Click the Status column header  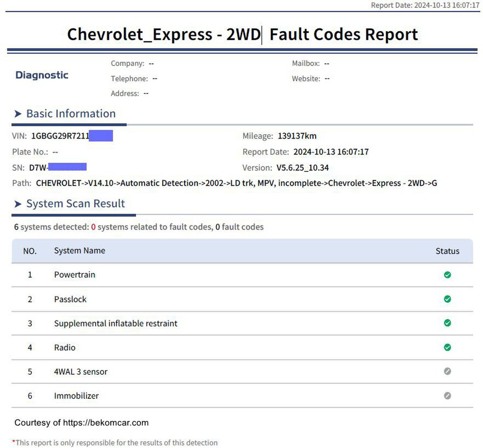(447, 251)
